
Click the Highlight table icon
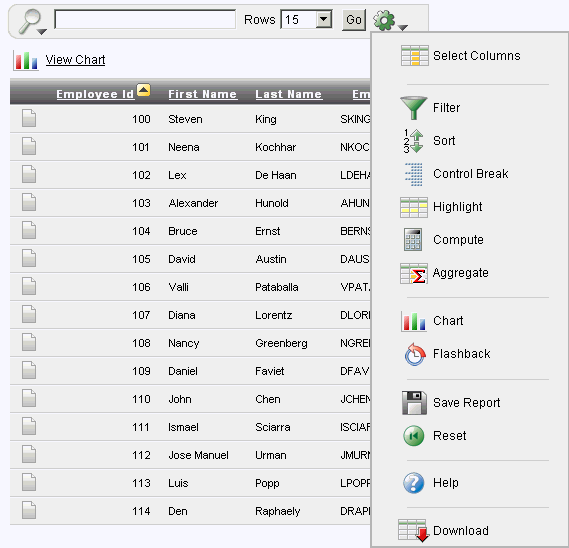[414, 207]
